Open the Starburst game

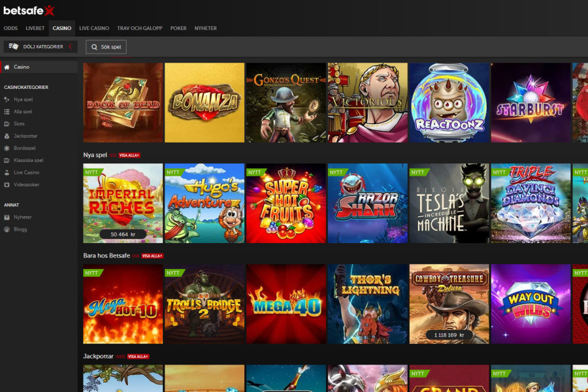click(531, 103)
